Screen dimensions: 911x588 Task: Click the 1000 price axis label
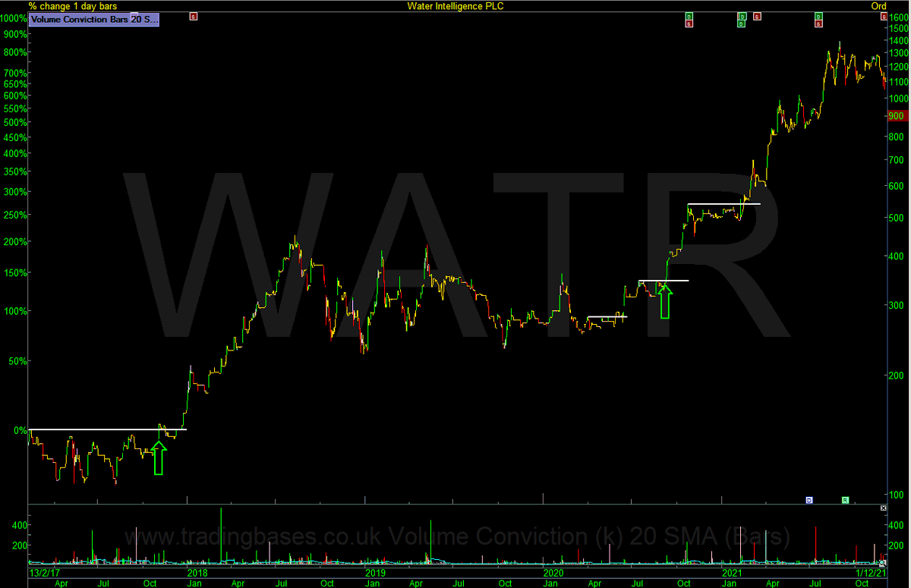pos(899,99)
